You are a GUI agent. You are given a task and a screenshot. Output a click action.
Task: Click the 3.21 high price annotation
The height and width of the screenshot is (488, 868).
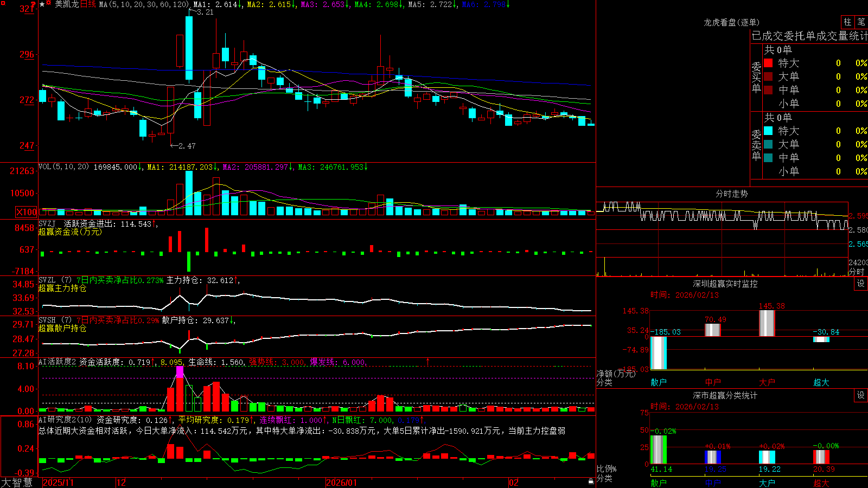coord(205,12)
